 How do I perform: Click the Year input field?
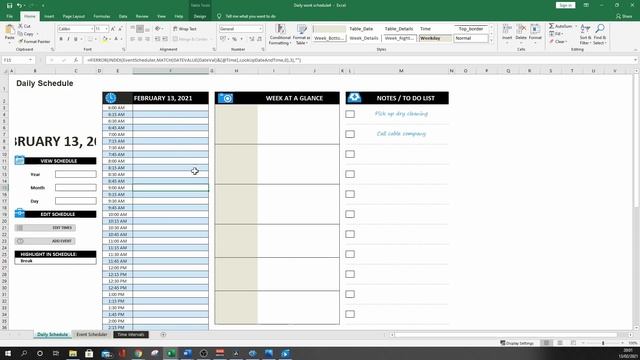(76, 174)
